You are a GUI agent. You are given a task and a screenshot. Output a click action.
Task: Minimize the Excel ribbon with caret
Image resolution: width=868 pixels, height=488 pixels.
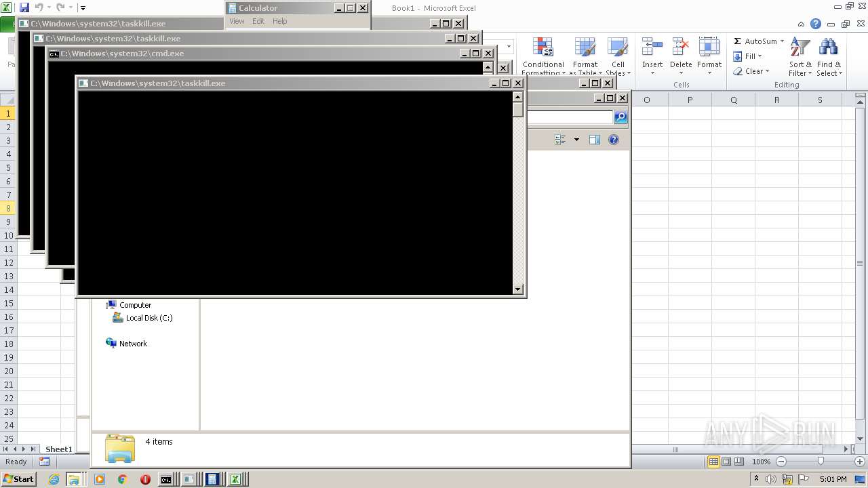coord(802,24)
